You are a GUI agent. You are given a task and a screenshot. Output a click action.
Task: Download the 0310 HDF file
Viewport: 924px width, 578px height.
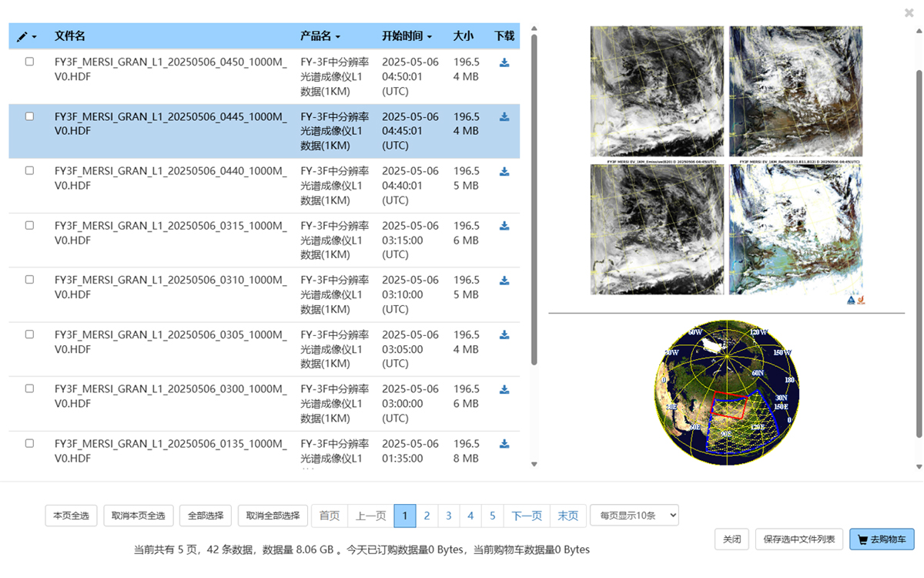click(504, 281)
